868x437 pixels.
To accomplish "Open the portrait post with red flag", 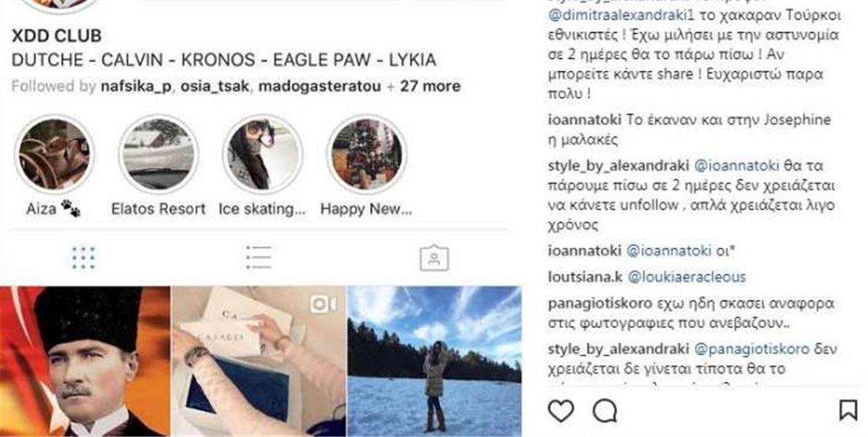I will (85, 361).
